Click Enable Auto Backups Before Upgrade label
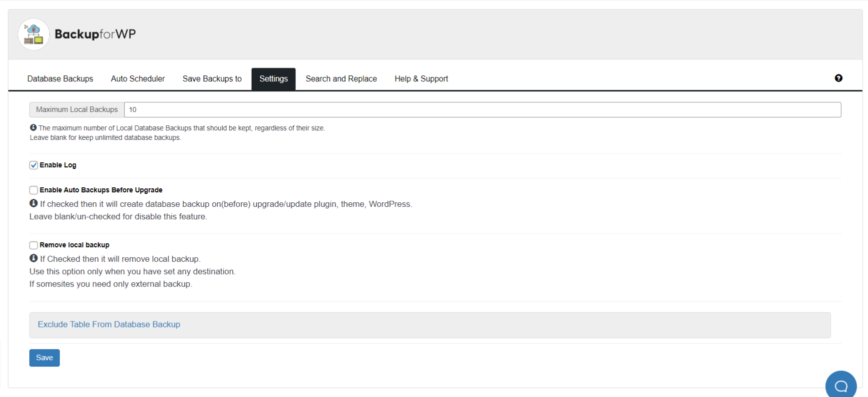This screenshot has width=868, height=397. click(x=101, y=190)
